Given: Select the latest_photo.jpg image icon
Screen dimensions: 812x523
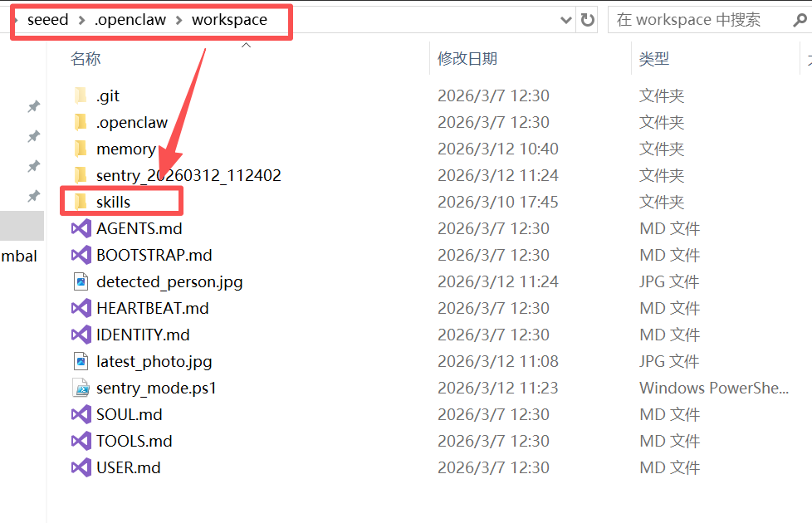Looking at the screenshot, I should pos(81,361).
